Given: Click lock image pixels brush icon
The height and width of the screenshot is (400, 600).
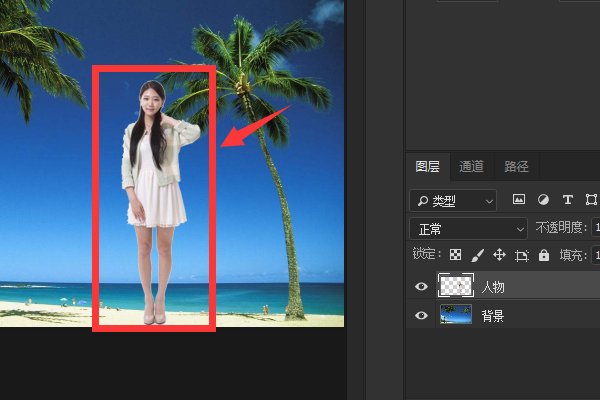Looking at the screenshot, I should 477,256.
